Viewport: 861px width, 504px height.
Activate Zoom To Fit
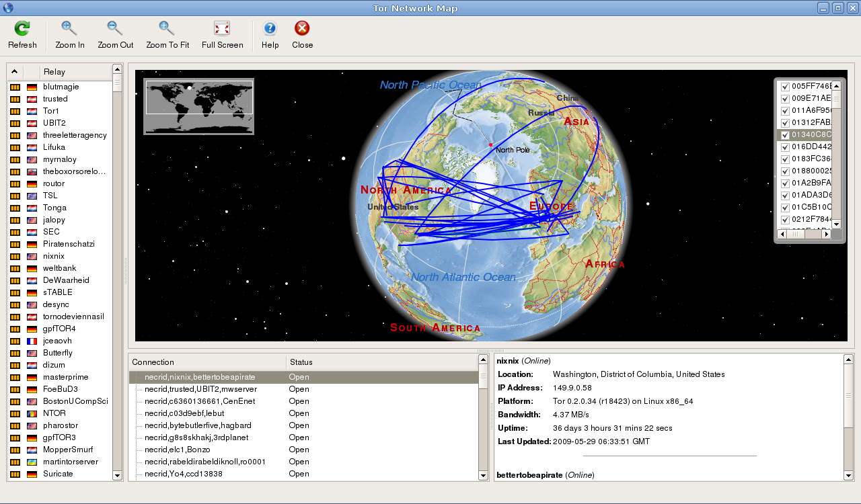(x=167, y=28)
